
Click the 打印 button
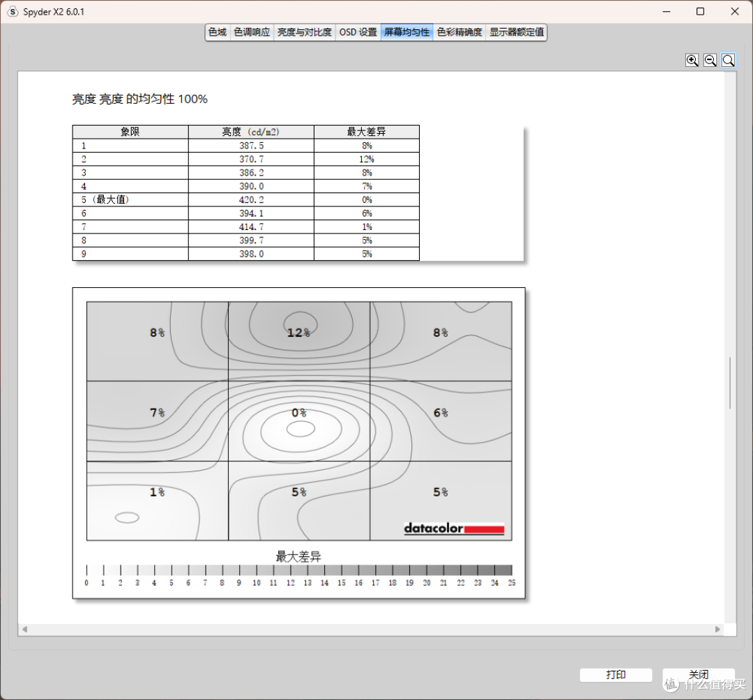tap(616, 675)
